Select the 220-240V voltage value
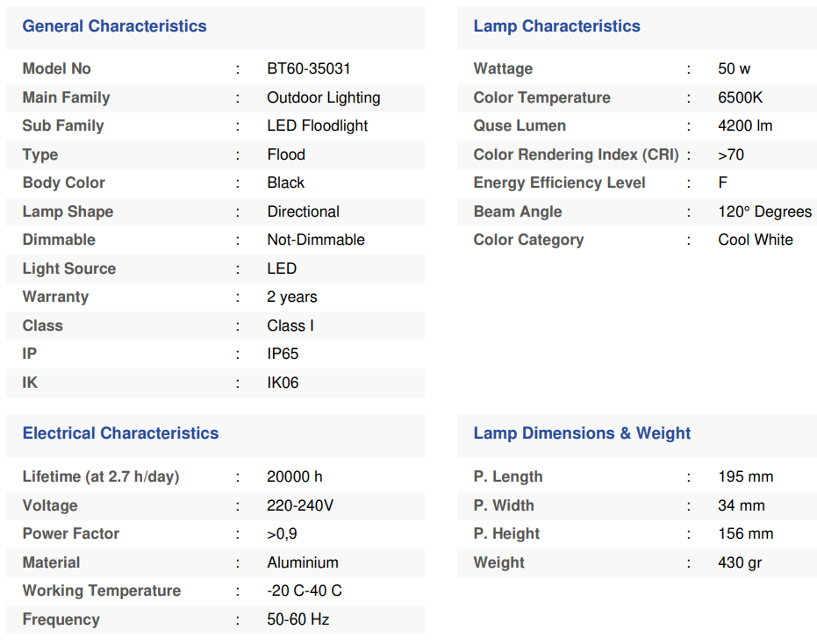The height and width of the screenshot is (644, 817). 300,505
